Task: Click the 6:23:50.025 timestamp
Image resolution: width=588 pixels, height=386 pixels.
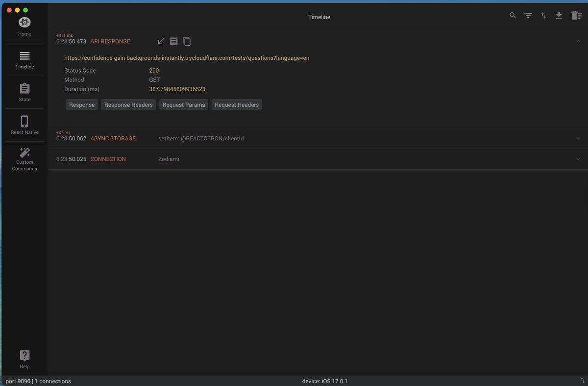Action: coord(71,159)
